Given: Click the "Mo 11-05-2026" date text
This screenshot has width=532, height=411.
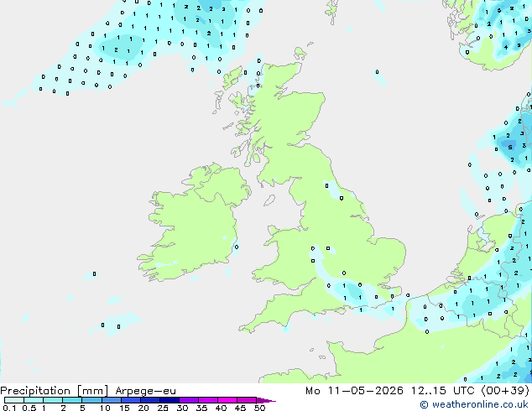Looking at the screenshot, I should (x=354, y=391).
